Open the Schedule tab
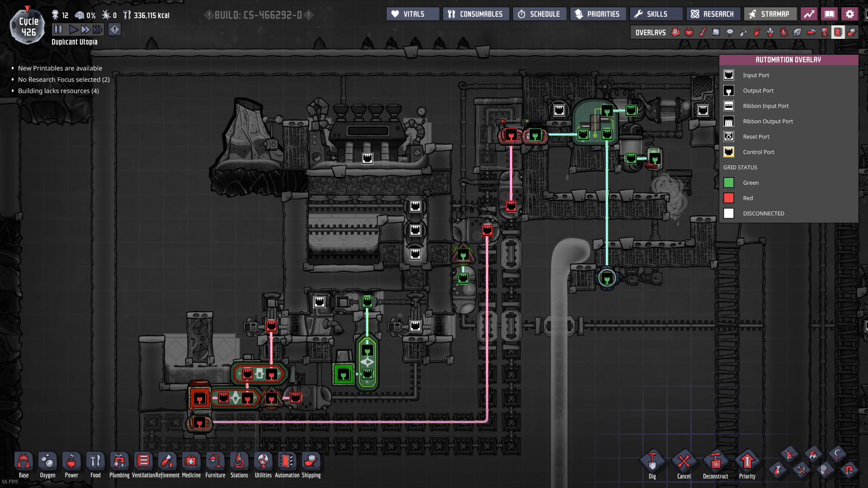 (x=539, y=14)
